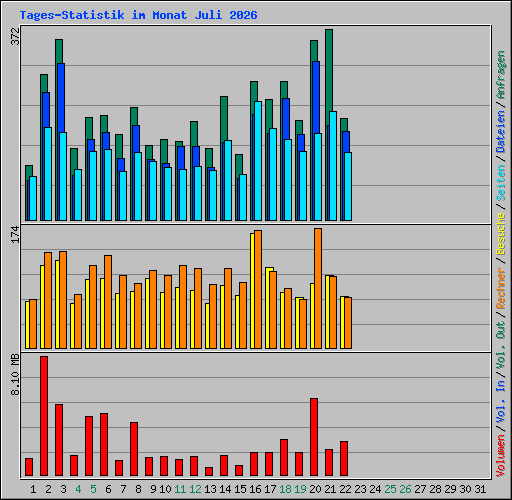Click the chart title Tages-Statistik im Monat Juli 2026
The width and height of the screenshot is (512, 500).
tap(138, 15)
